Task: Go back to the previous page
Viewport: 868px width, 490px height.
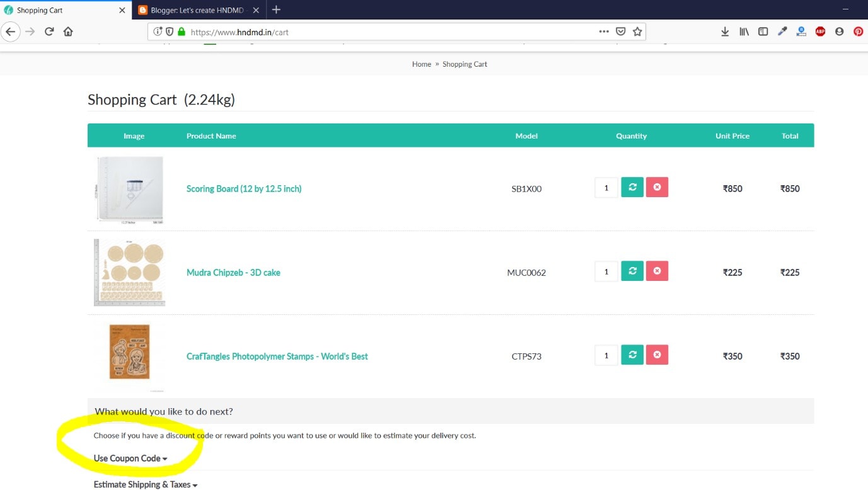Action: point(10,31)
